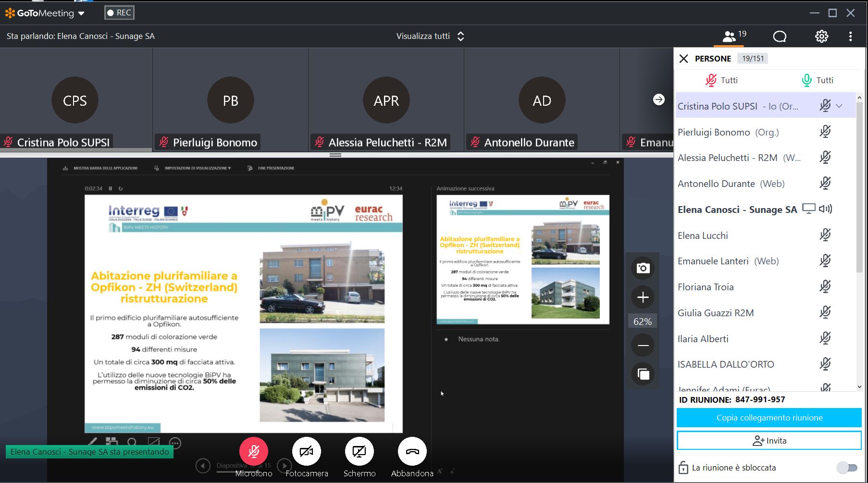Select APR avatar tile of Alessia Peluchetti
This screenshot has height=483, width=868.
[386, 100]
